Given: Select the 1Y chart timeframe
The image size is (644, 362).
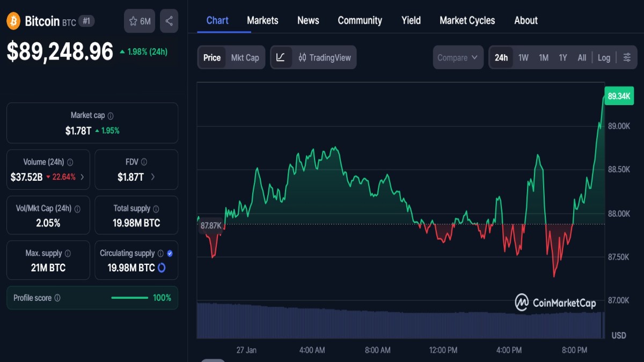Looking at the screenshot, I should tap(562, 57).
